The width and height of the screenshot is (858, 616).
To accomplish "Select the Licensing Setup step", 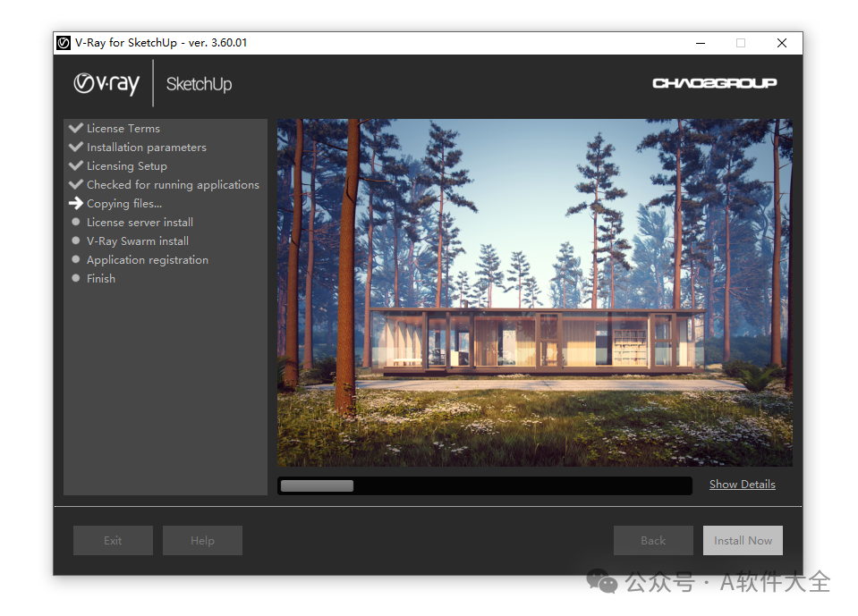I will [x=127, y=166].
